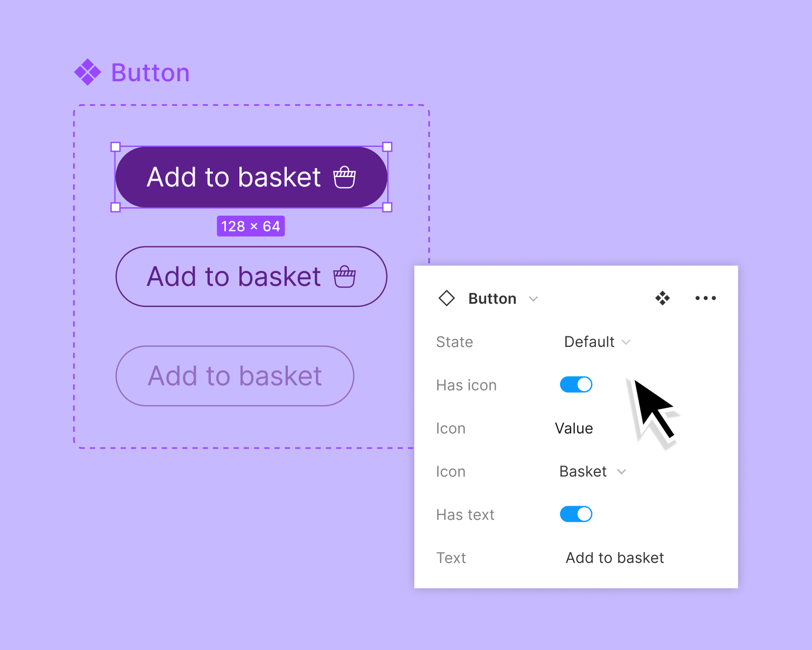Click the top-left selection handle of the button

click(116, 147)
